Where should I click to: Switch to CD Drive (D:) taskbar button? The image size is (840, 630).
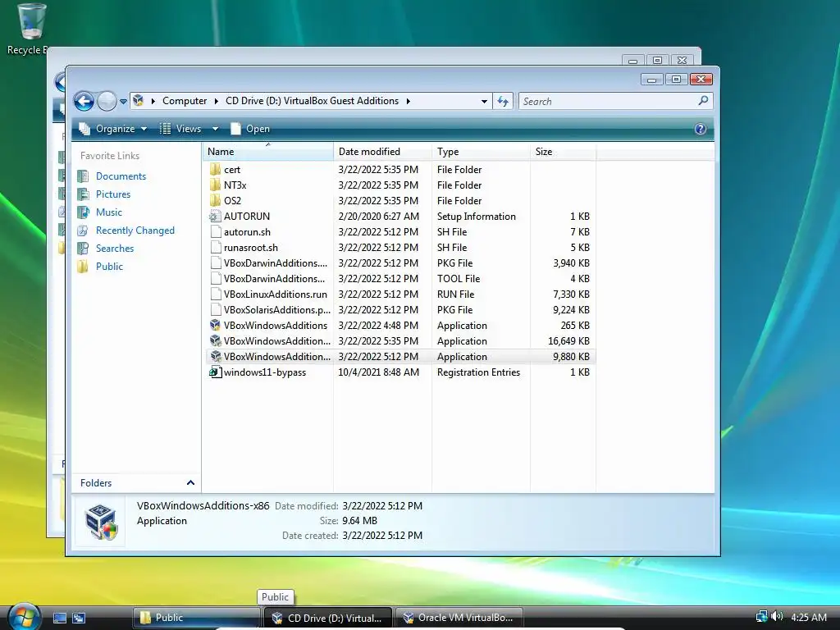(x=327, y=618)
